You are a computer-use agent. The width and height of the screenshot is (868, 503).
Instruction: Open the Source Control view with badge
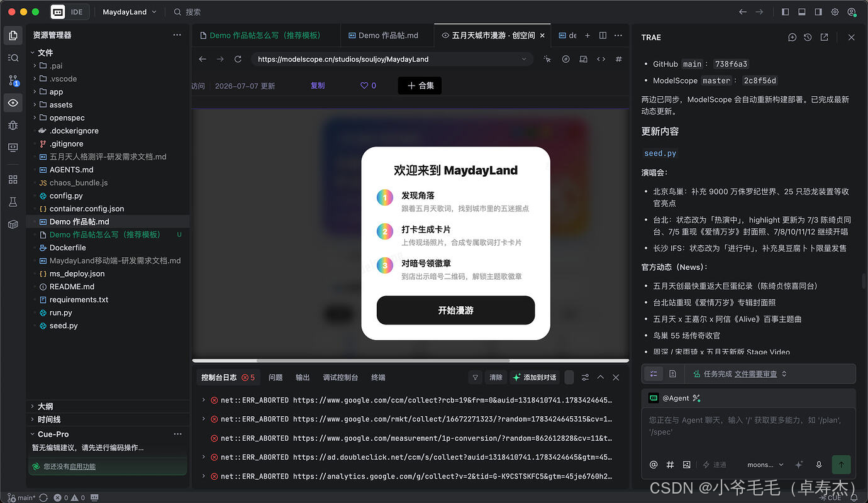pyautogui.click(x=13, y=80)
